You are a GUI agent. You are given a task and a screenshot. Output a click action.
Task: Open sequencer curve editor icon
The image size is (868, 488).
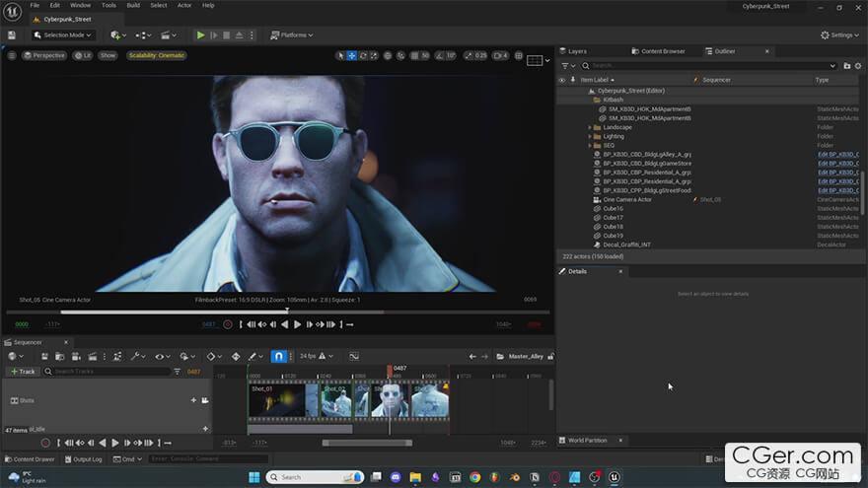(354, 356)
